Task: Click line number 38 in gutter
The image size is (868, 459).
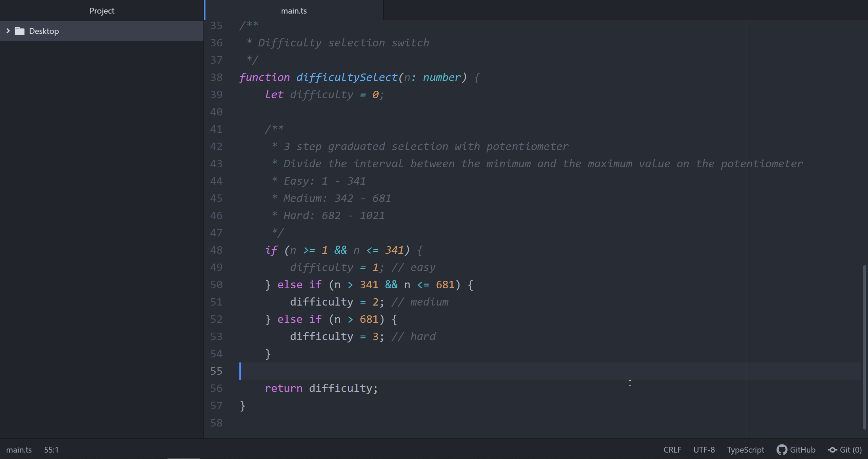Action: pos(216,77)
